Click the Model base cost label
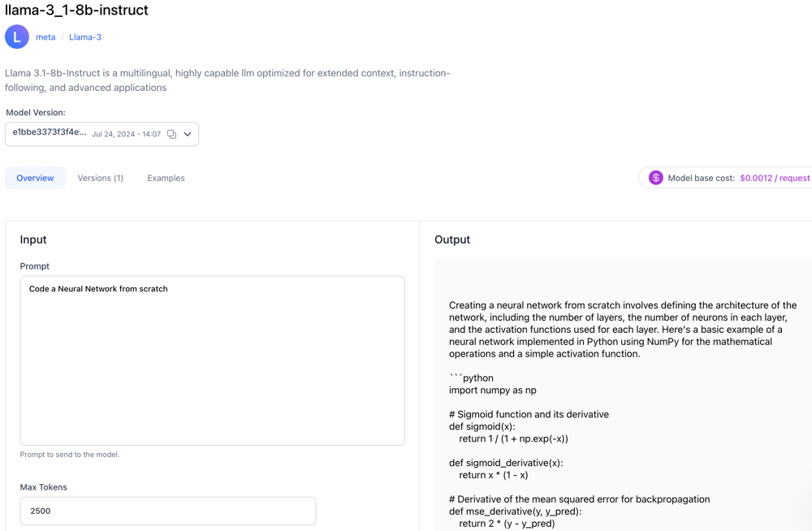This screenshot has width=812, height=531. [x=701, y=178]
